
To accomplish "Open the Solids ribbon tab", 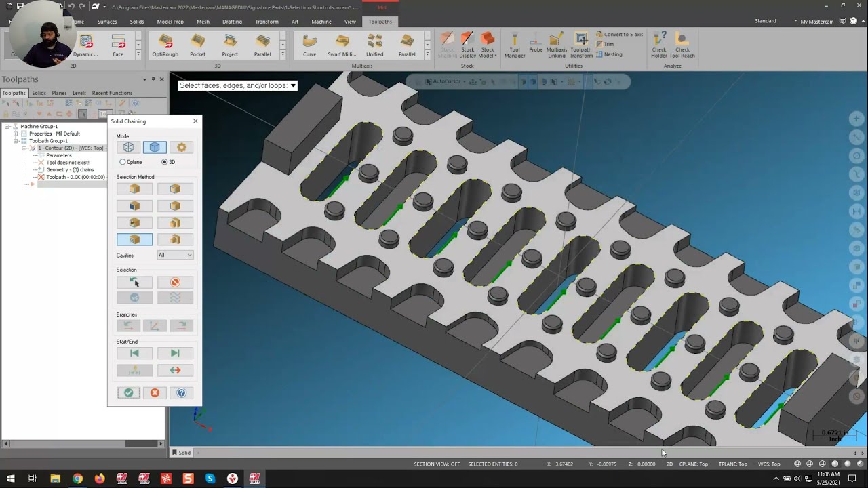I will (x=137, y=22).
